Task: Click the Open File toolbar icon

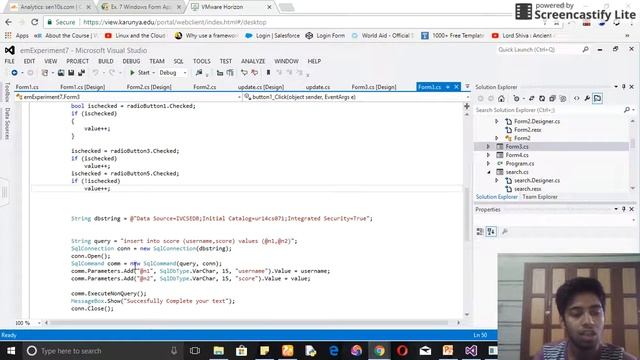Action: click(61, 73)
